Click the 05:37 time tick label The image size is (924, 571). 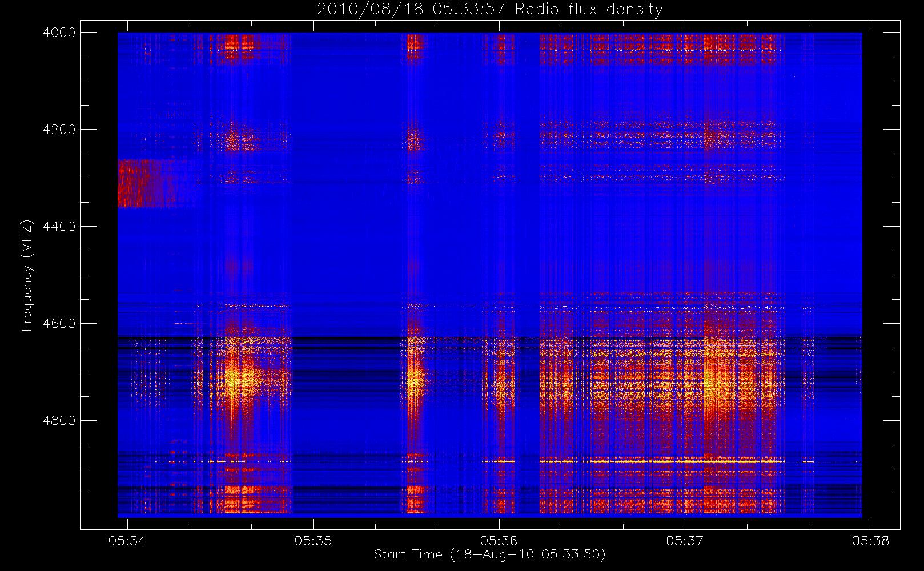685,541
